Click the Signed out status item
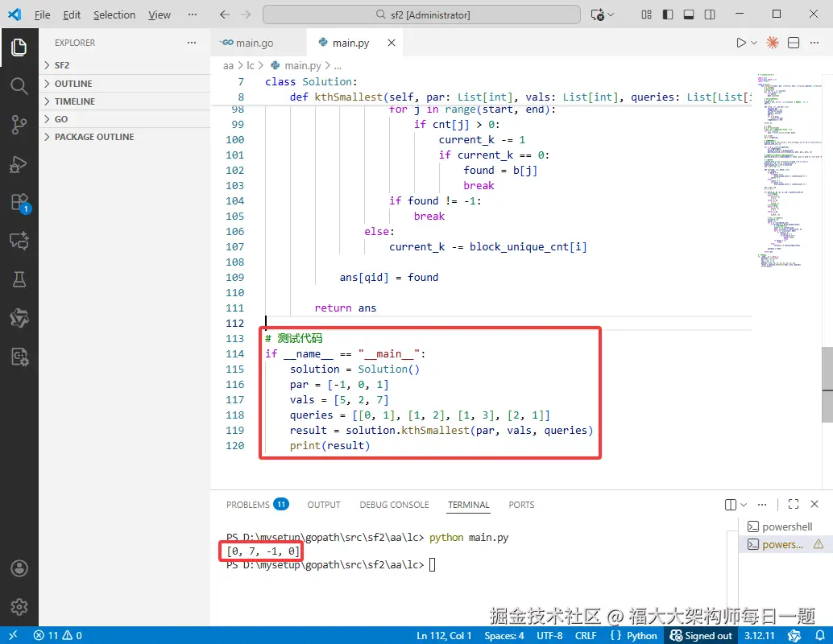Viewport: 833px width, 644px height. coord(701,635)
